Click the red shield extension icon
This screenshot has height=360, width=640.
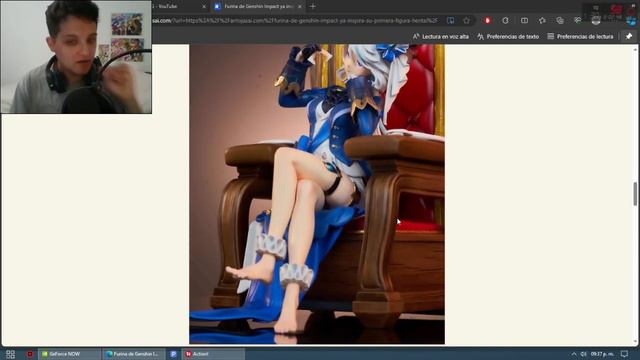coord(487,20)
